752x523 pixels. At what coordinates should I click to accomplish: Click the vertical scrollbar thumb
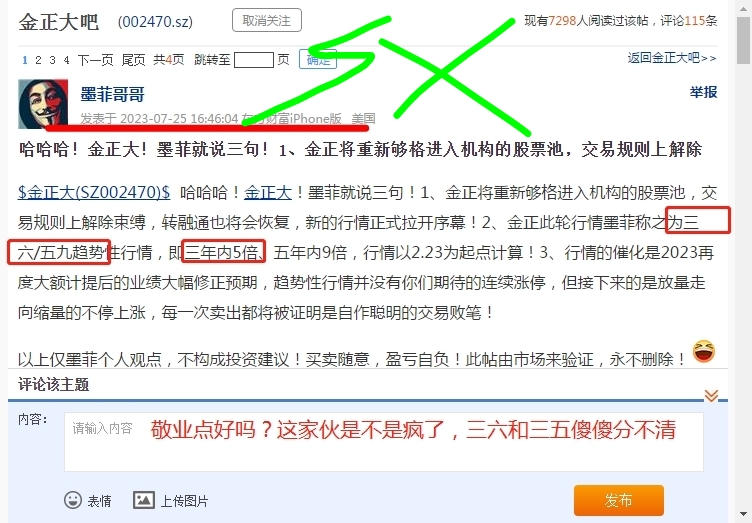coord(744,40)
